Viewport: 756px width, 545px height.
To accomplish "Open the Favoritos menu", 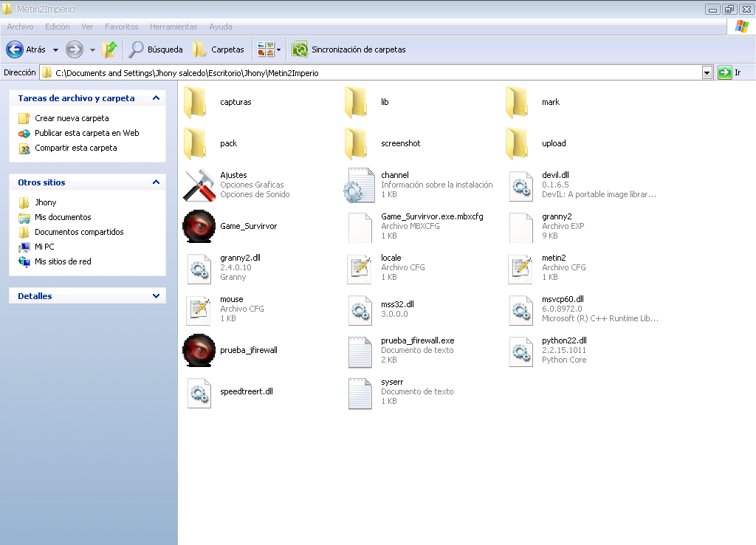I will tap(122, 27).
